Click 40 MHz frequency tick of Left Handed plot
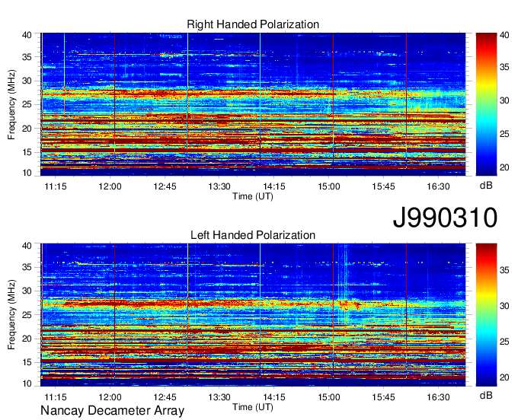 (x=27, y=246)
